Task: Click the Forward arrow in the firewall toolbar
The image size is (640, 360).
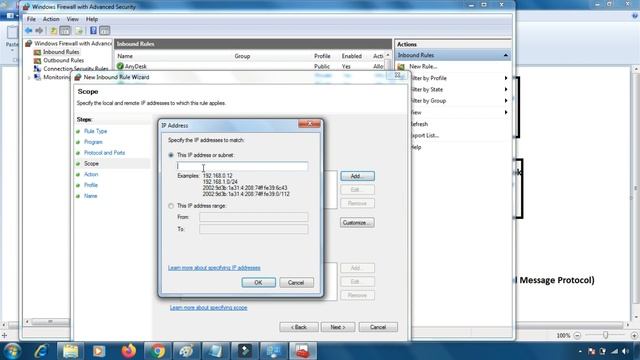Action: [x=39, y=31]
